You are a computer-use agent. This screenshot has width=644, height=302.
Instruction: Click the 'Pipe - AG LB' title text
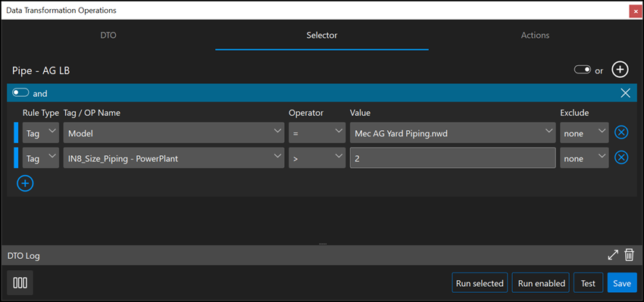coord(41,70)
